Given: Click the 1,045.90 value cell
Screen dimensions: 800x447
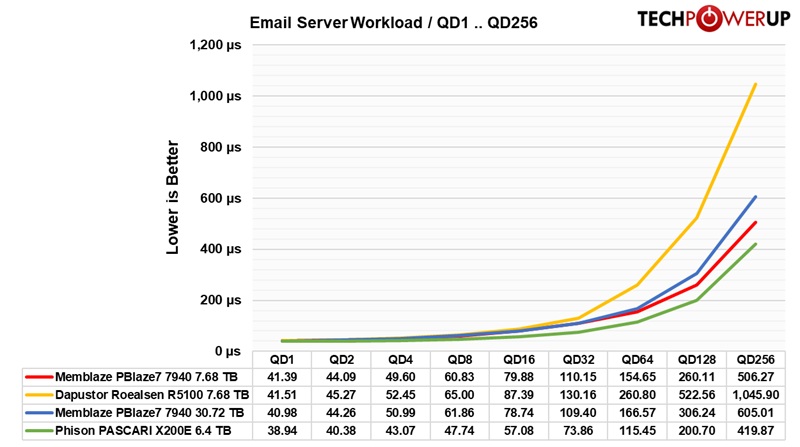Looking at the screenshot, I should click(755, 393).
